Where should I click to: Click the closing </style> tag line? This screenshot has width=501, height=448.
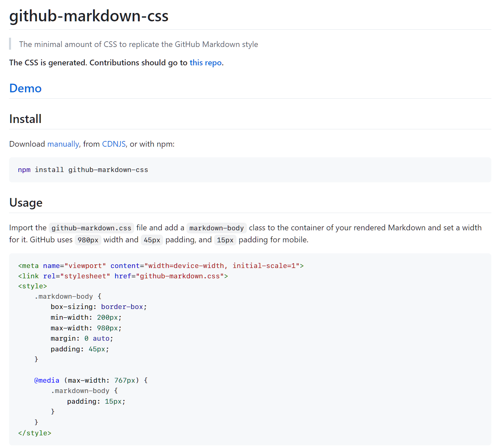pyautogui.click(x=35, y=433)
